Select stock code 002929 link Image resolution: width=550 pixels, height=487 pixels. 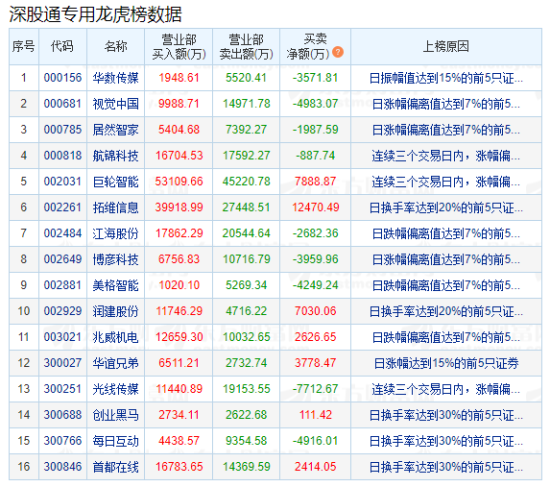point(62,311)
